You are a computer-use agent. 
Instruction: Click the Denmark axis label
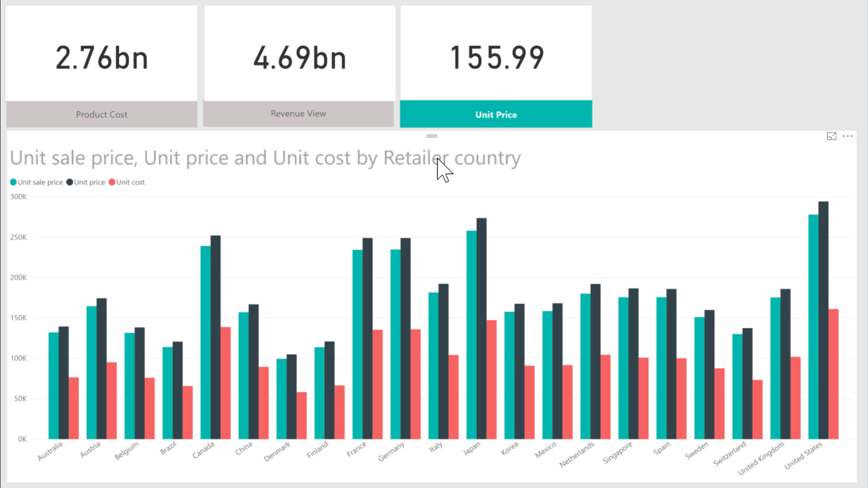coord(277,452)
